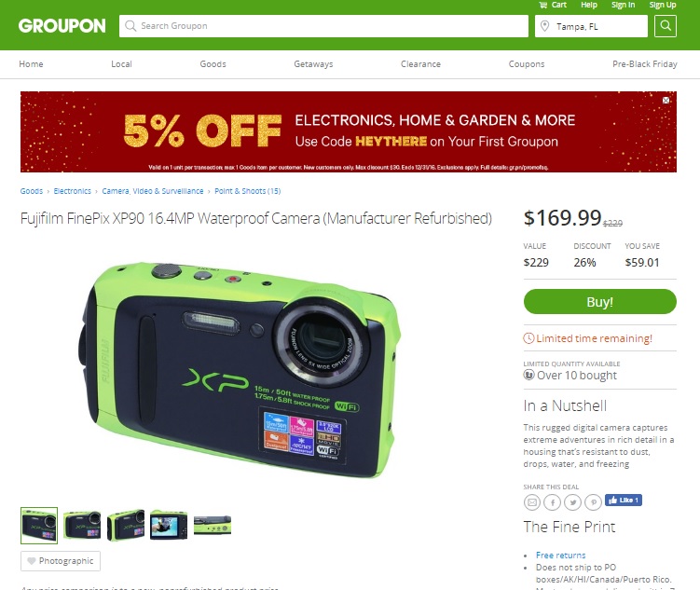Click the green search magnifier button
The height and width of the screenshot is (590, 700).
pyautogui.click(x=666, y=26)
